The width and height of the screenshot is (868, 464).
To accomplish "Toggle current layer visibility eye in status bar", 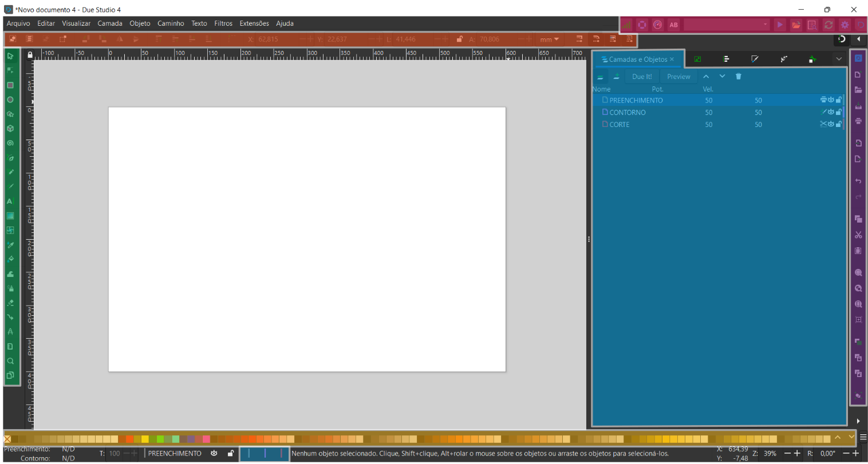I will pyautogui.click(x=214, y=453).
